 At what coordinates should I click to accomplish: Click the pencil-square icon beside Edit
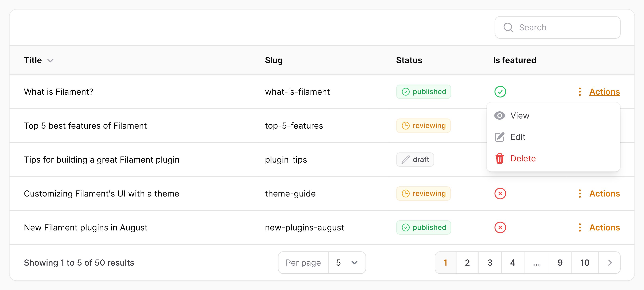pyautogui.click(x=499, y=137)
